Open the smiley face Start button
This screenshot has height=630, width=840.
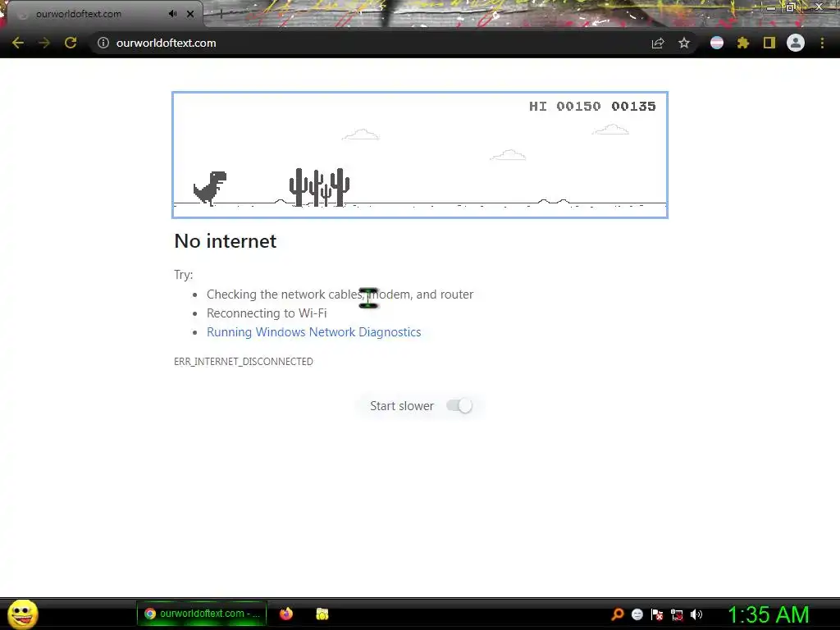(23, 614)
